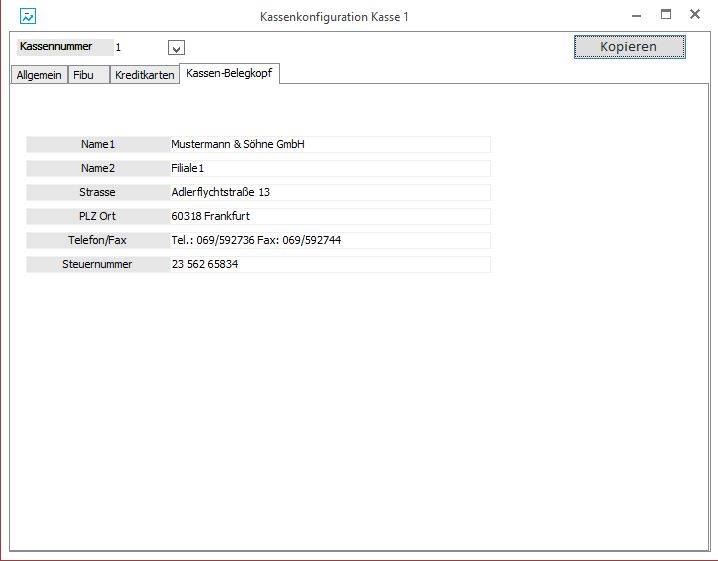Click into the Telefon/Fax number field
The image size is (718, 561).
point(329,240)
